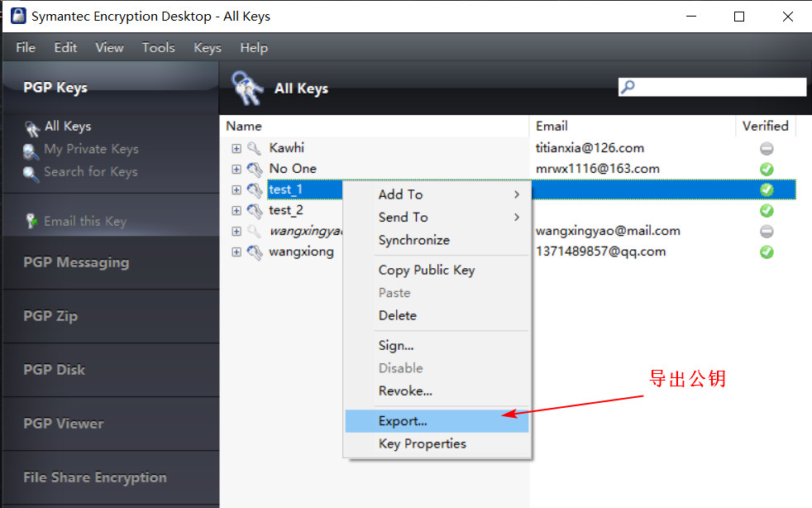Open the View menu
Image resolution: width=812 pixels, height=508 pixels.
coord(109,47)
